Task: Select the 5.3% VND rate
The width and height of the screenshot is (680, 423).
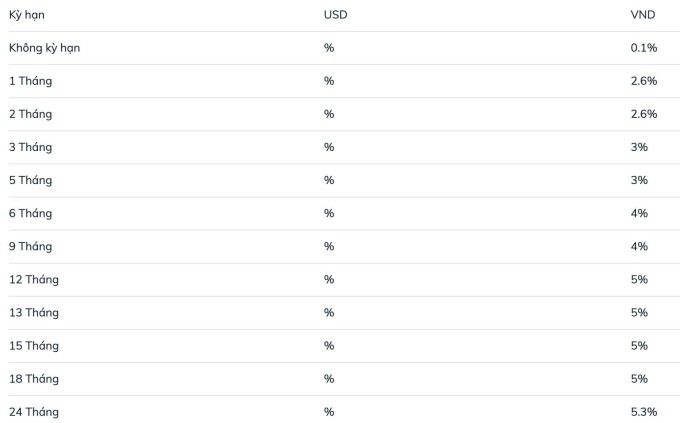Action: (643, 411)
